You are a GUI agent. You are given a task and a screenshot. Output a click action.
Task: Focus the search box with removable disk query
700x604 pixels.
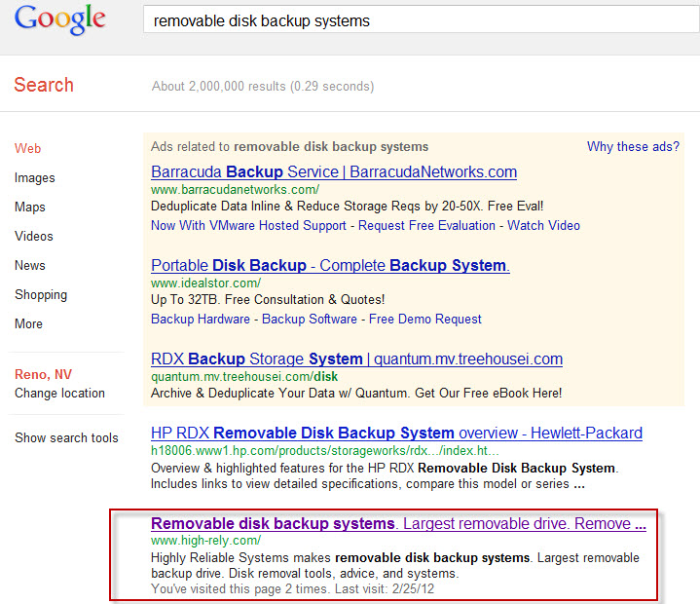421,19
